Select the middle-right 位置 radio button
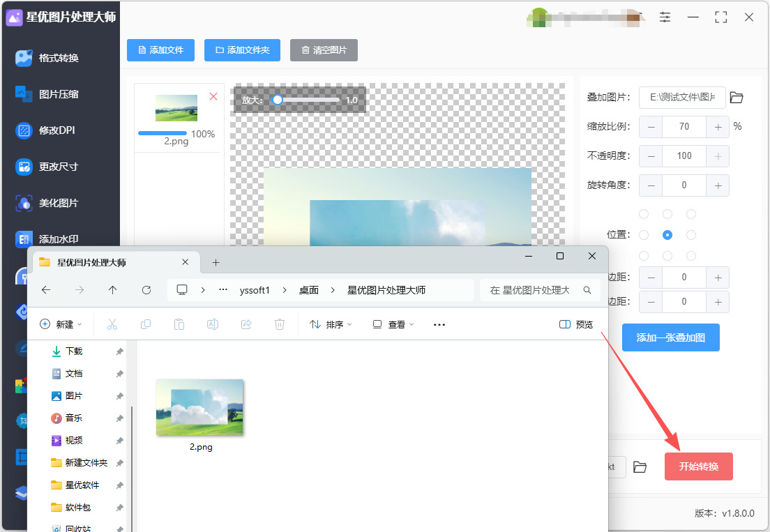 (691, 235)
